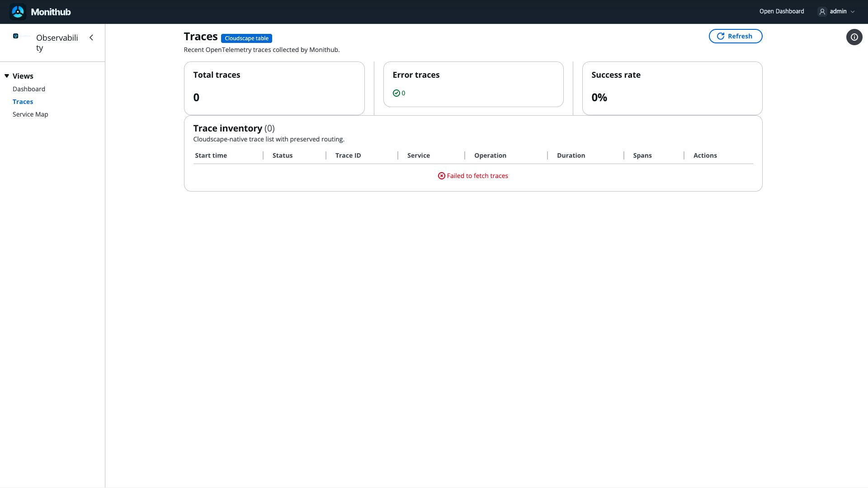Click the Monithub logo icon
The image size is (868, 488).
click(x=18, y=12)
